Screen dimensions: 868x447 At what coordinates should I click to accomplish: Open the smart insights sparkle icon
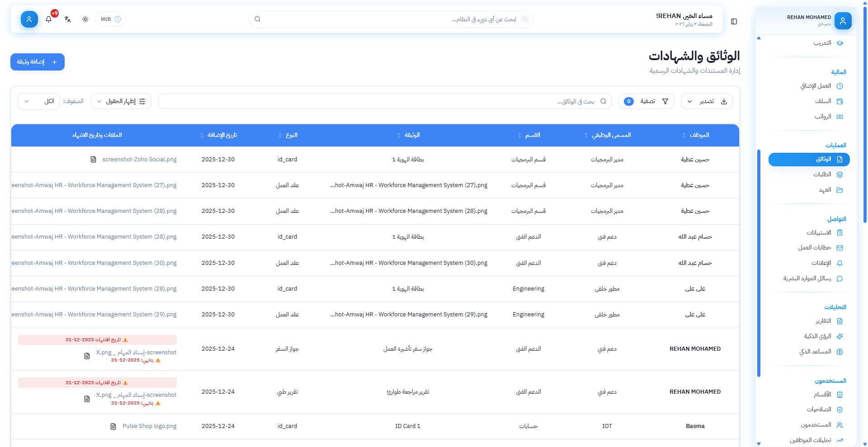[x=840, y=336]
